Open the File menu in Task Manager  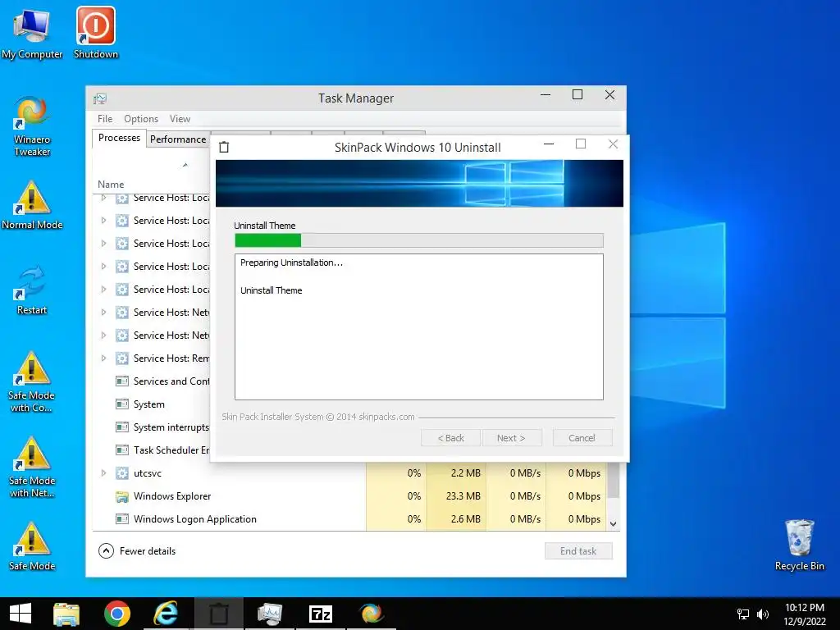(105, 119)
